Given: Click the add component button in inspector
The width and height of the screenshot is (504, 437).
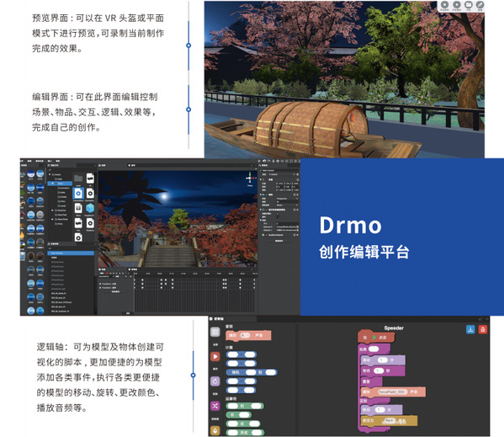Looking at the screenshot, I should tap(279, 241).
